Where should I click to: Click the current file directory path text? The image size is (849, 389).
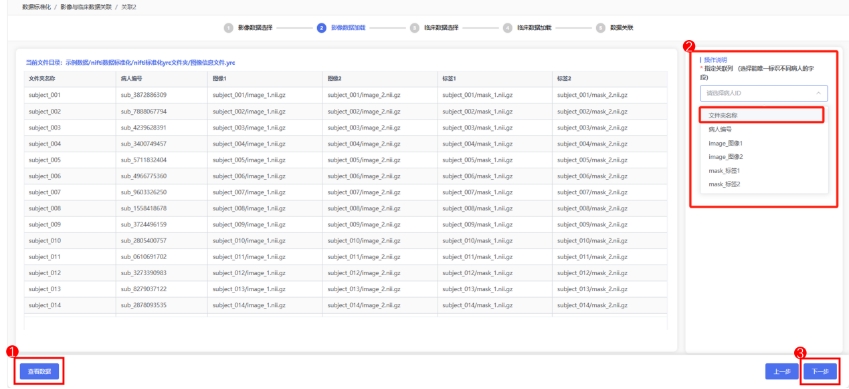click(131, 63)
